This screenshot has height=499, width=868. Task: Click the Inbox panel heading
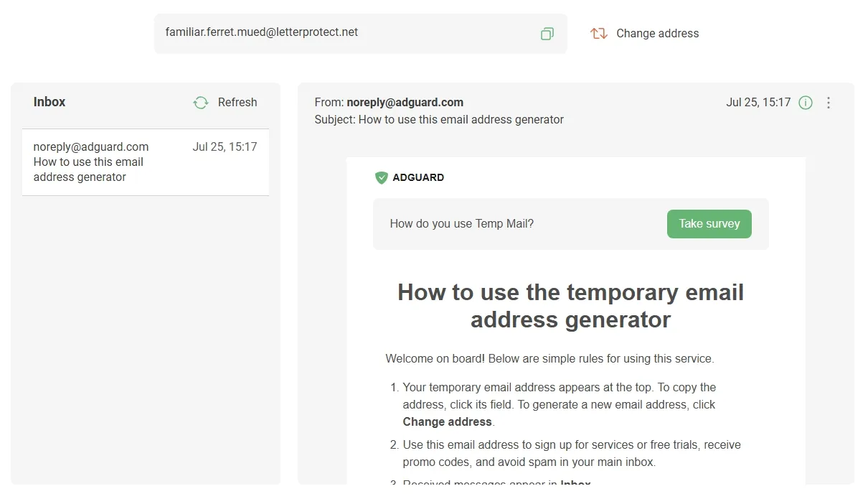(49, 102)
